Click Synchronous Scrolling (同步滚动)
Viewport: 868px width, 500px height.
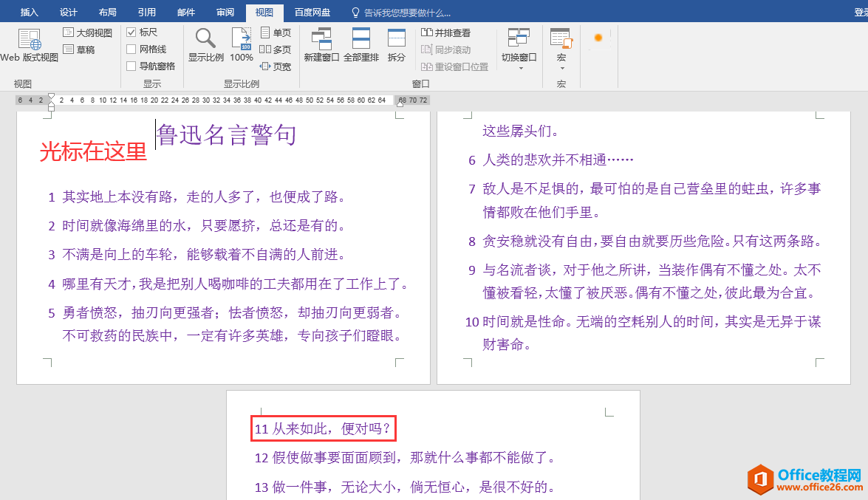[445, 49]
